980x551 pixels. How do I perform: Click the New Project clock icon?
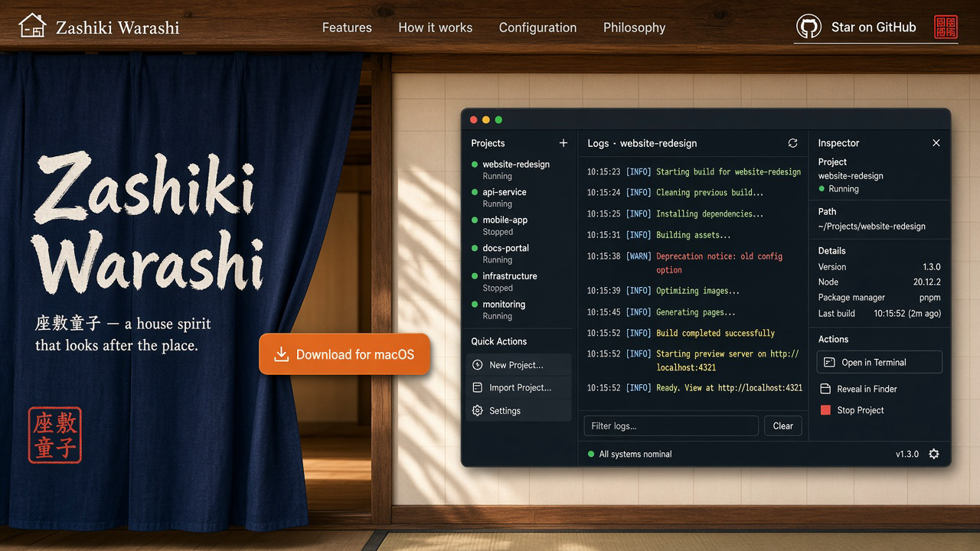coord(478,365)
